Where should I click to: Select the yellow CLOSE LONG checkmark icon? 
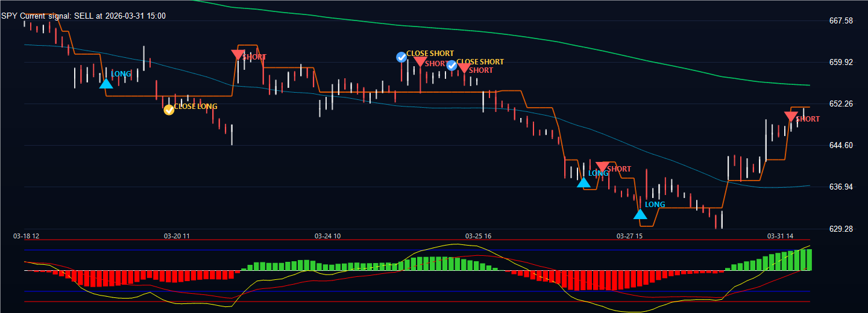pos(169,110)
